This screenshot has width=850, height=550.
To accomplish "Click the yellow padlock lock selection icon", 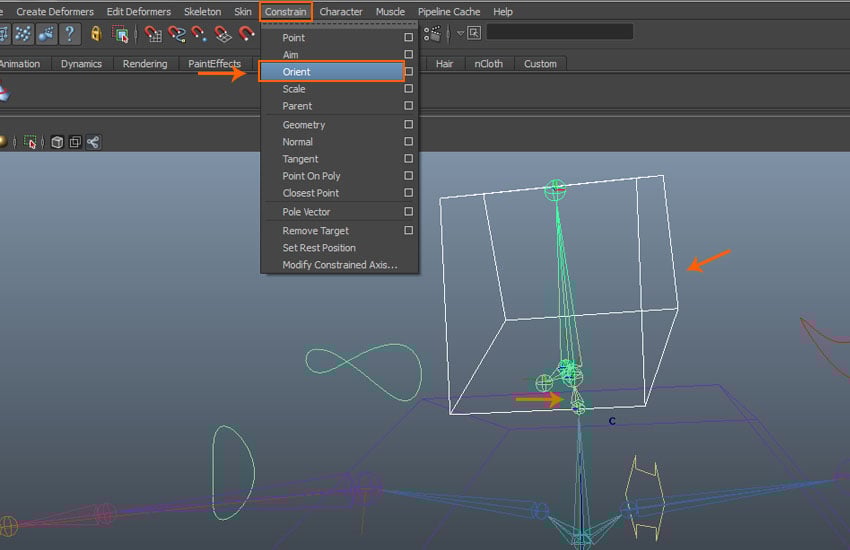I will coord(96,34).
